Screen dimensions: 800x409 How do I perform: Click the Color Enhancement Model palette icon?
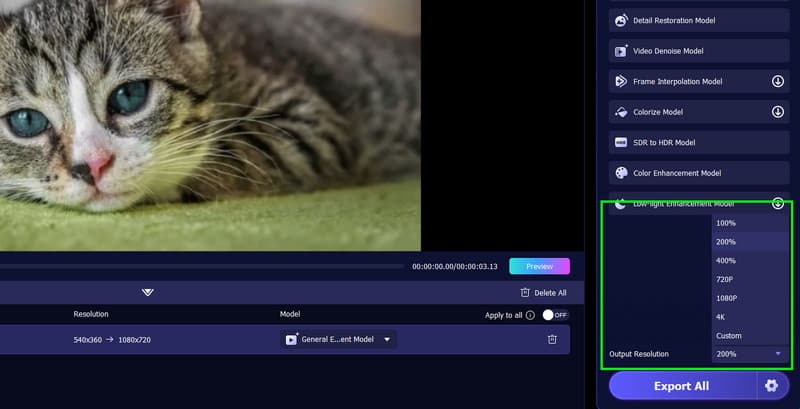pos(621,173)
